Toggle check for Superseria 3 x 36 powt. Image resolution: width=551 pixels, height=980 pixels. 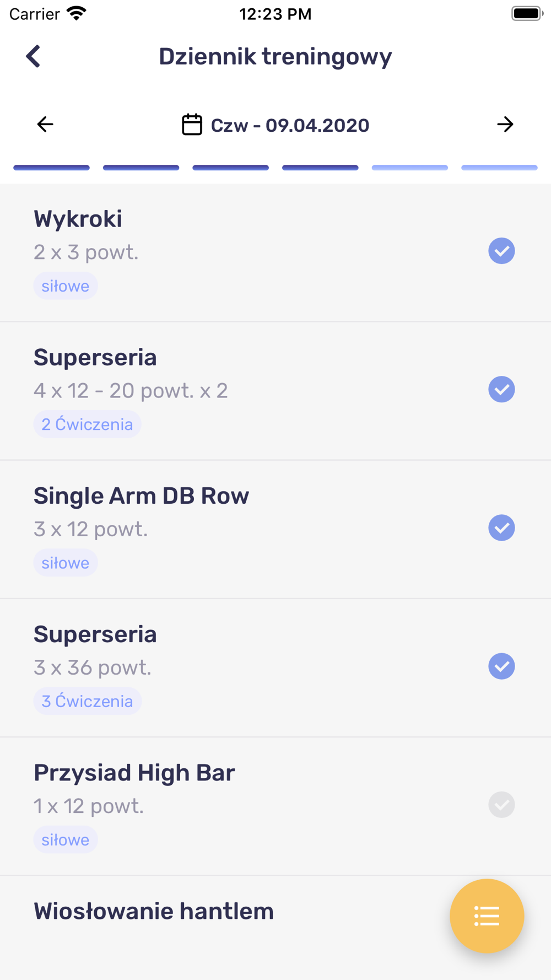(501, 666)
